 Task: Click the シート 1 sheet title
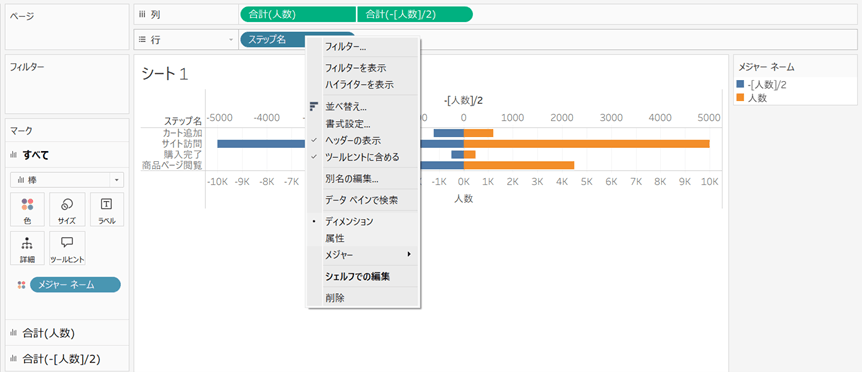coord(165,74)
